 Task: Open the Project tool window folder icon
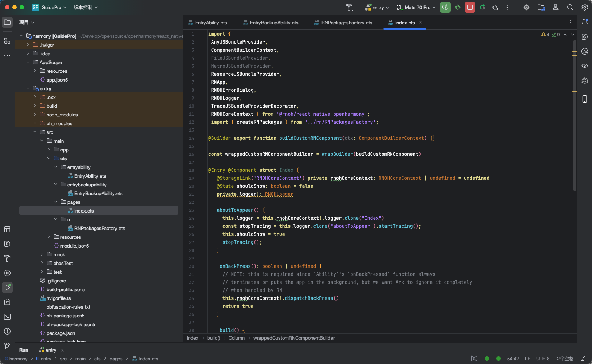7,22
